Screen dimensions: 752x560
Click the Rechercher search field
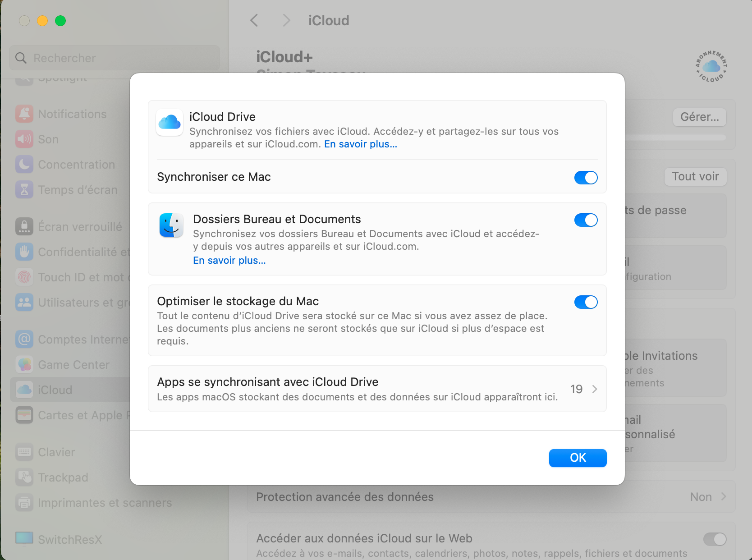tap(115, 58)
